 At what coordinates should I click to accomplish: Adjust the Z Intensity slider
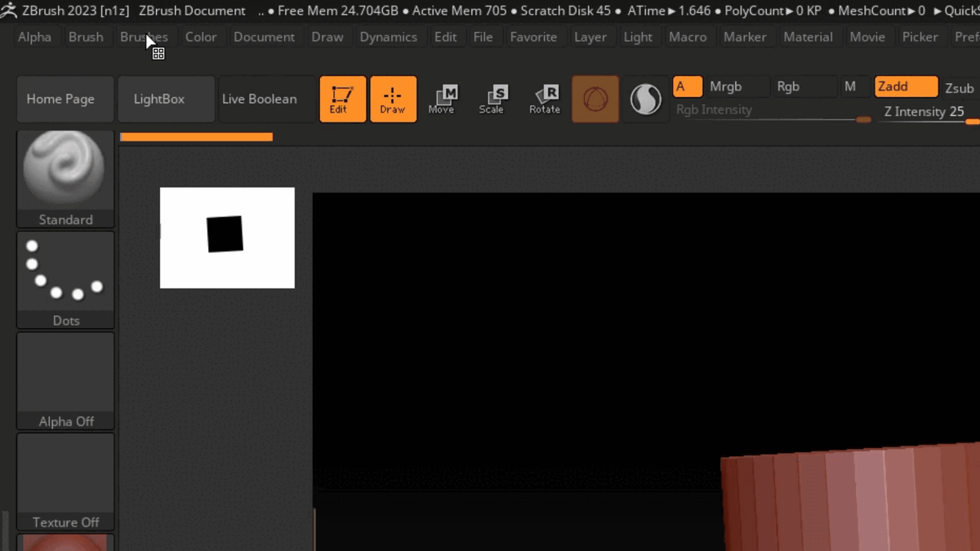coord(929,112)
